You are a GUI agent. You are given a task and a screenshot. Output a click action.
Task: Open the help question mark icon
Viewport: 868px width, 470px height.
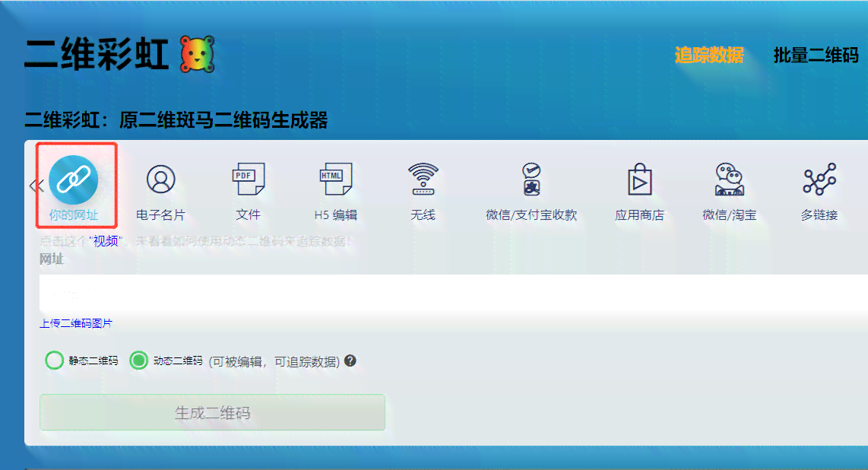click(350, 361)
